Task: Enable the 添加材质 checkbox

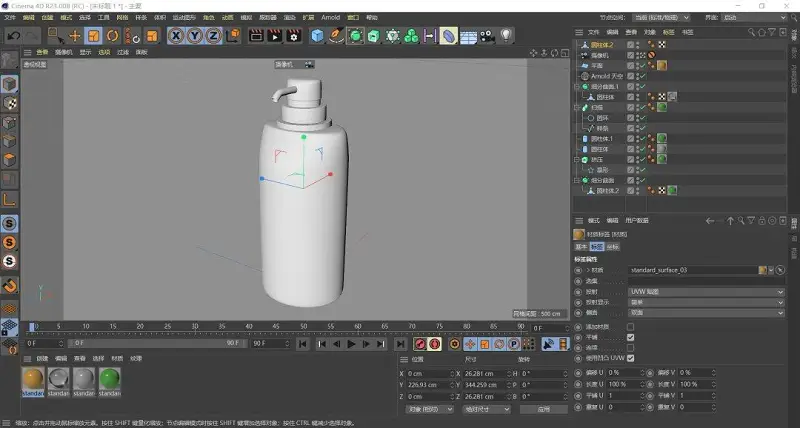Action: (631, 326)
